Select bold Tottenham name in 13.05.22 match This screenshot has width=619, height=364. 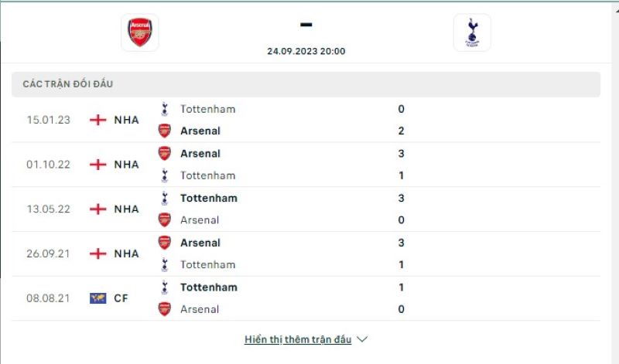click(209, 198)
